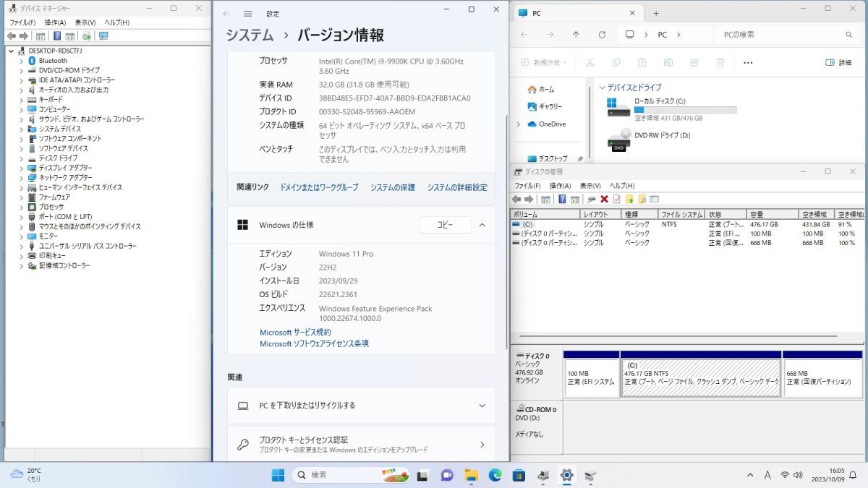Image resolution: width=868 pixels, height=488 pixels.
Task: Expand プロセッサ node in Device Manager
Action: point(22,207)
